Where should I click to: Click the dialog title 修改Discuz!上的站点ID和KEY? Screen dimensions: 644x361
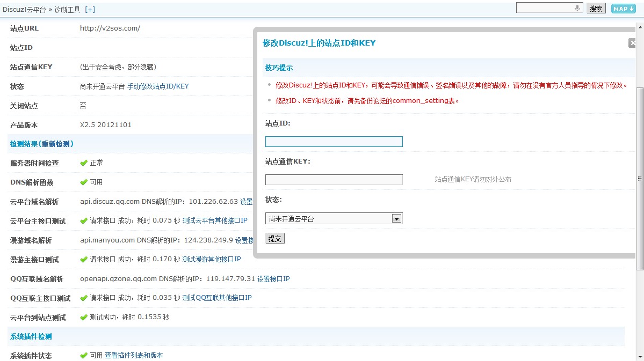pyautogui.click(x=319, y=43)
